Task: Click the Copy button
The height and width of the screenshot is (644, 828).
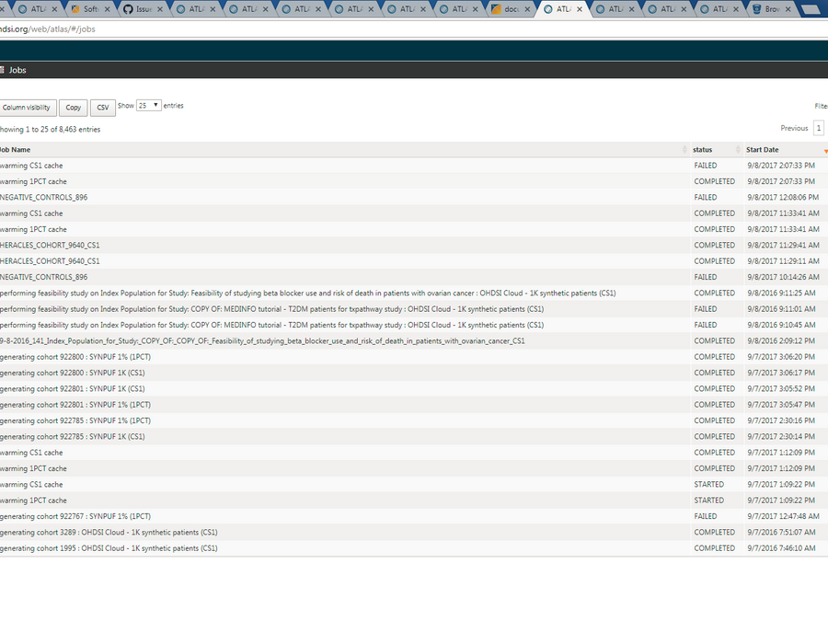Action: coord(74,108)
